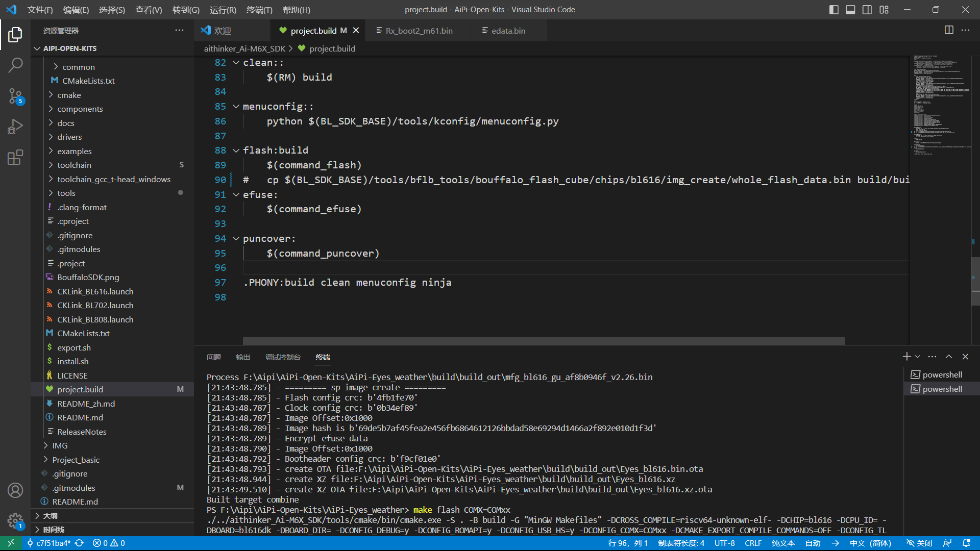Open terminal launch profile dropdown arrow

click(x=917, y=357)
